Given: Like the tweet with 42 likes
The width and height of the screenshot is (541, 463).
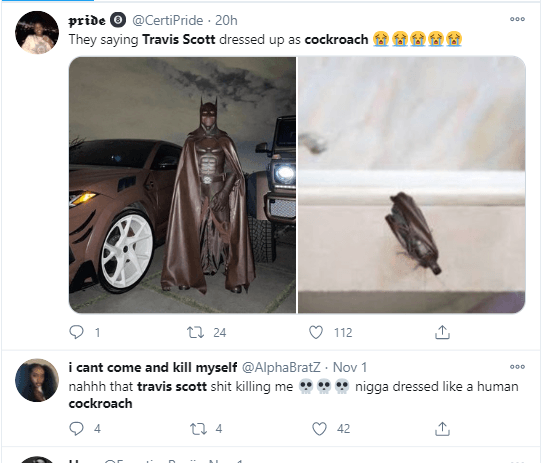Looking at the screenshot, I should 319,428.
